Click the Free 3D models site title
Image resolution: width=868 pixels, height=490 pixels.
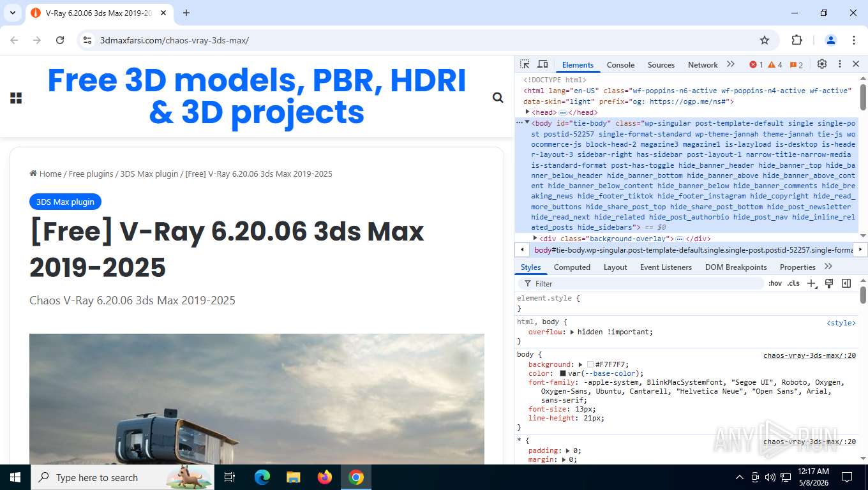coord(257,96)
